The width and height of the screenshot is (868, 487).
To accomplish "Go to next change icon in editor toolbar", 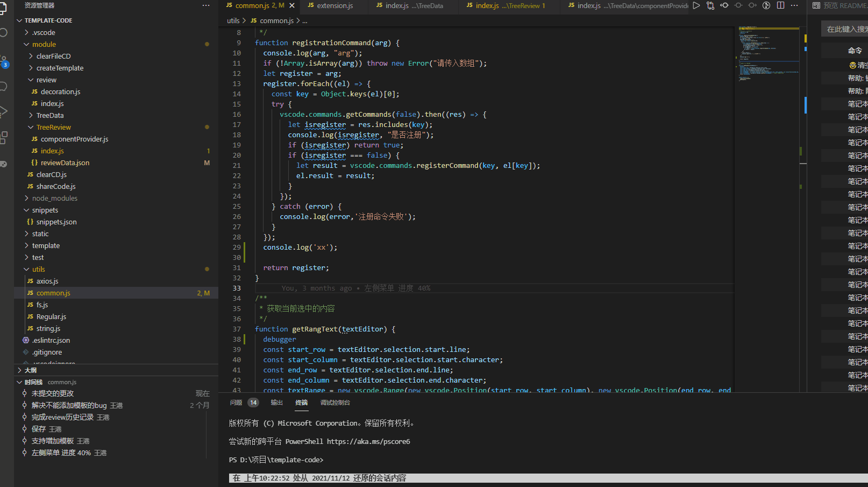I will [x=752, y=5].
